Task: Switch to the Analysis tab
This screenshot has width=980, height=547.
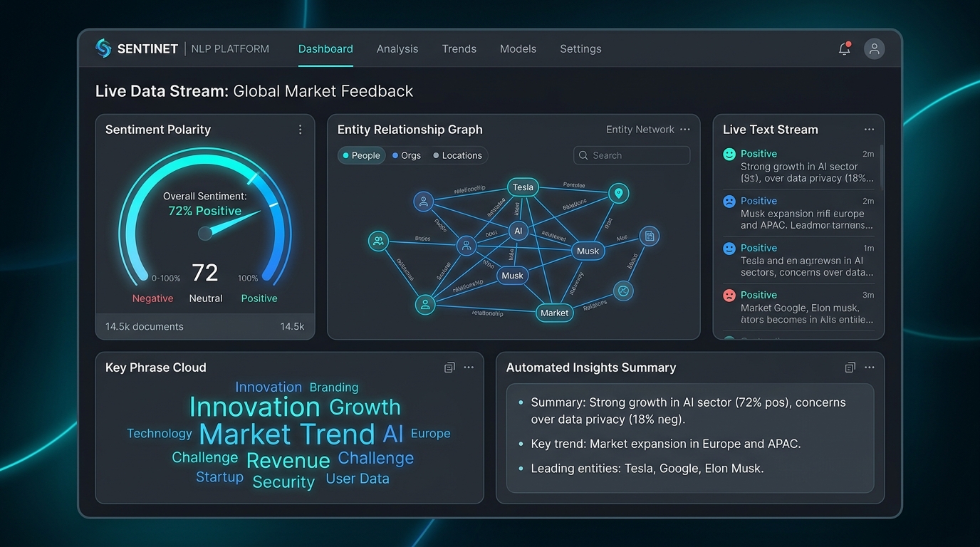Action: (x=397, y=49)
